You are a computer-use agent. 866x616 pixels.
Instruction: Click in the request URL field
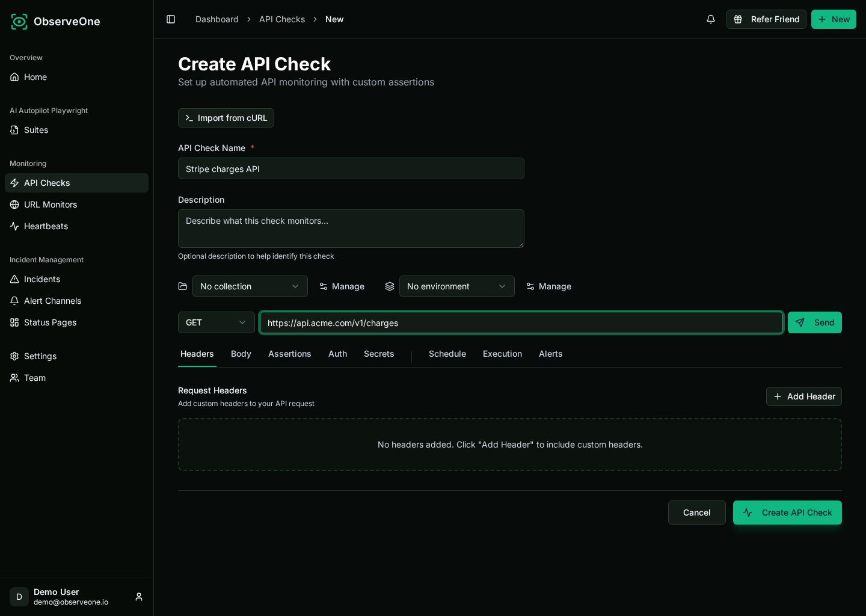pyautogui.click(x=521, y=322)
